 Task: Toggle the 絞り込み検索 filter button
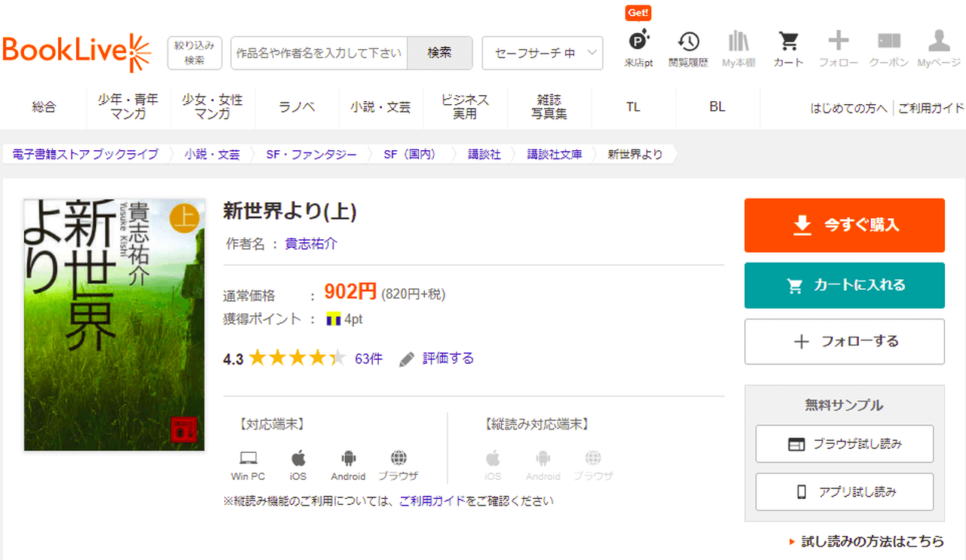pyautogui.click(x=195, y=53)
